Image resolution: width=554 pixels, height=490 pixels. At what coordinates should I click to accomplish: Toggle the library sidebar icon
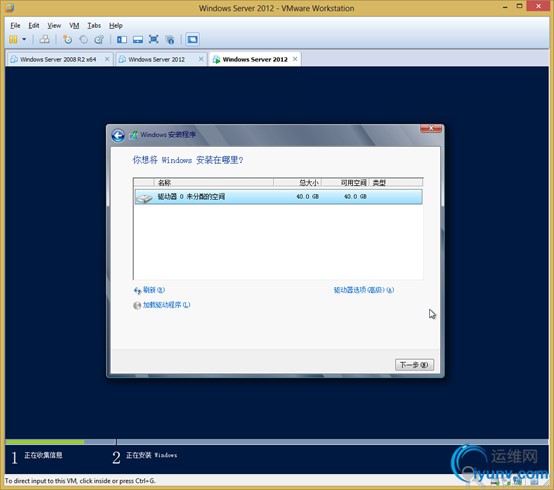click(122, 39)
